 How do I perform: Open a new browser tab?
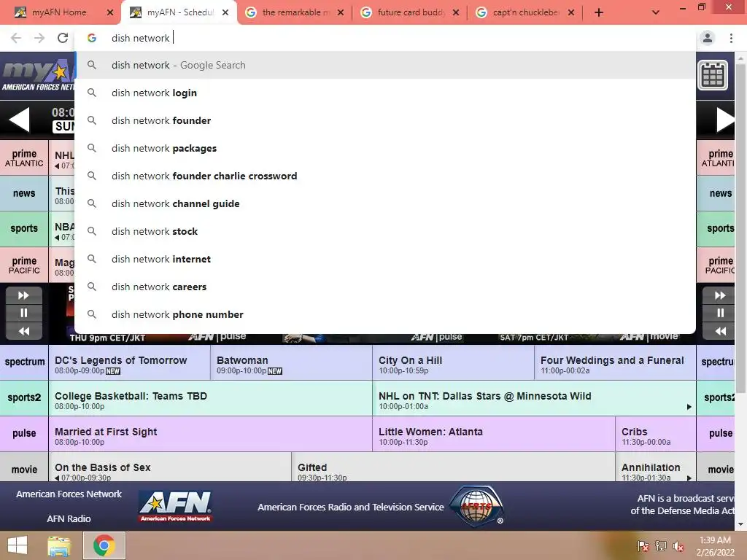pos(599,12)
